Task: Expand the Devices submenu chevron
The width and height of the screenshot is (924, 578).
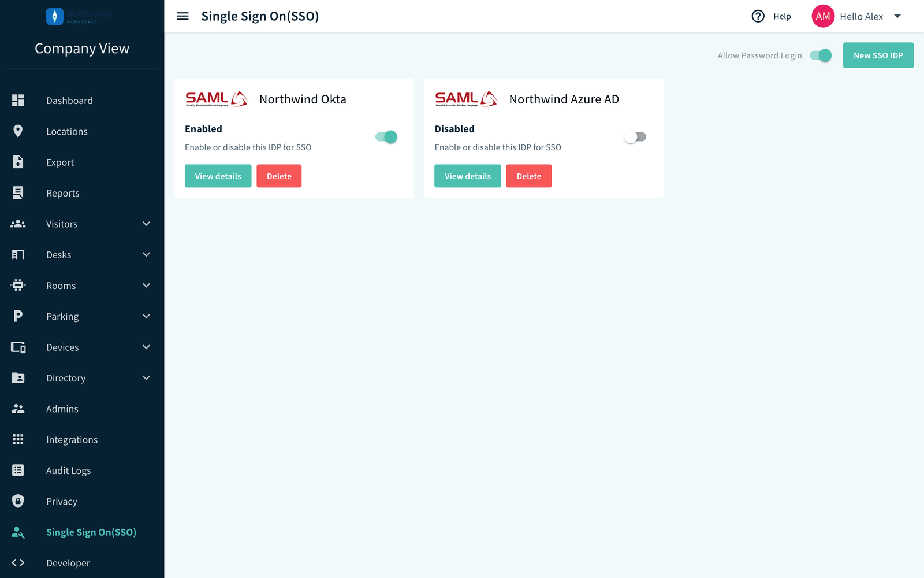Action: (x=146, y=347)
